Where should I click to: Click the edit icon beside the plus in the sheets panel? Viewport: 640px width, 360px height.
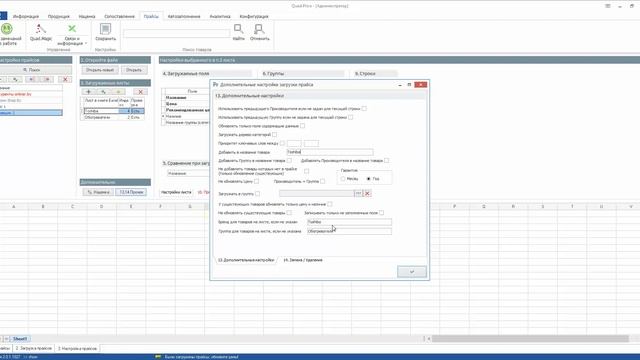click(103, 92)
